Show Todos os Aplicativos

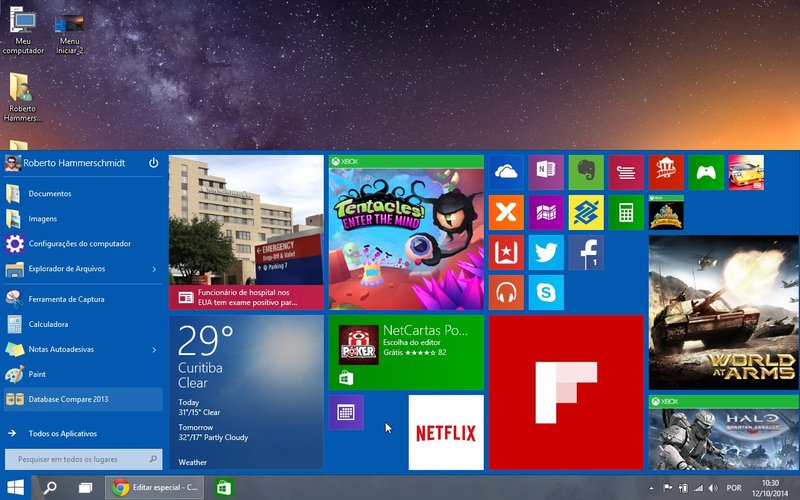pos(84,433)
